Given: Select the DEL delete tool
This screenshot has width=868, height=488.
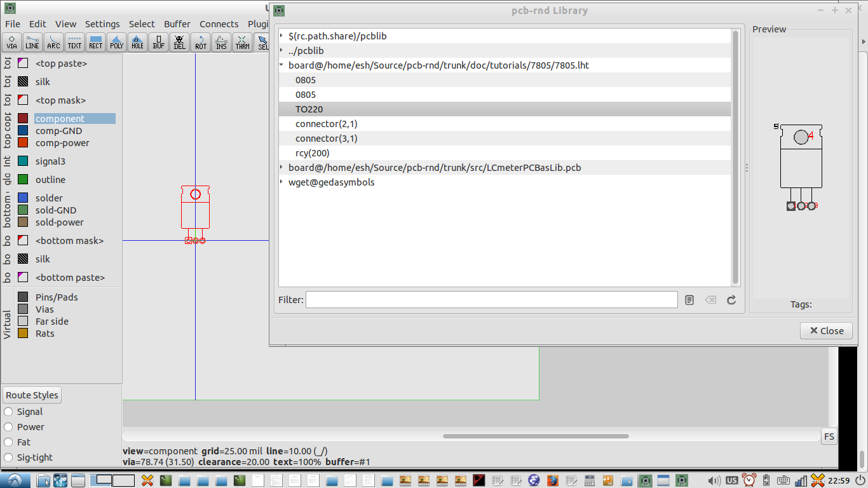Looking at the screenshot, I should tap(179, 43).
